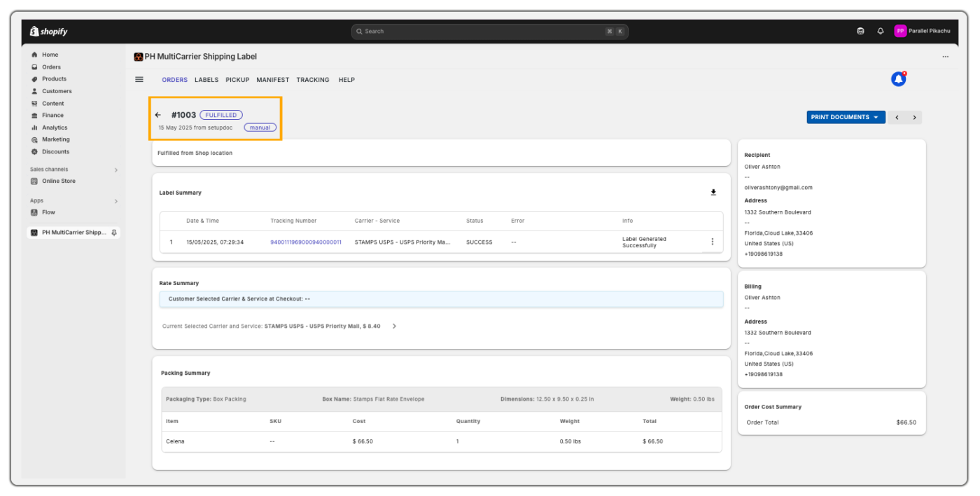The height and width of the screenshot is (496, 980).
Task: Open the PRINT DOCUMENTS dropdown
Action: 846,118
